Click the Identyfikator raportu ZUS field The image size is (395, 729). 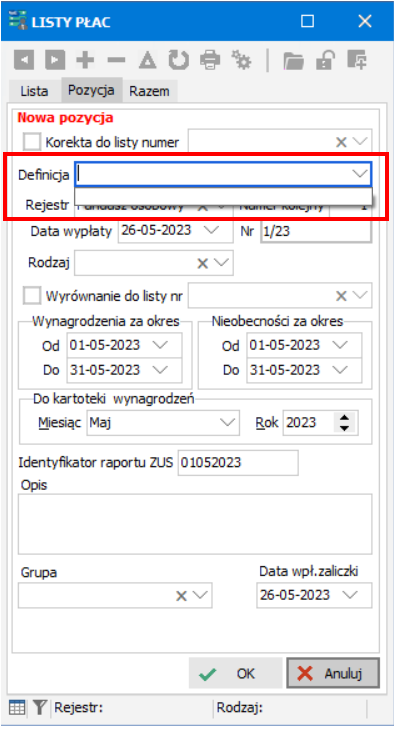pos(238,463)
